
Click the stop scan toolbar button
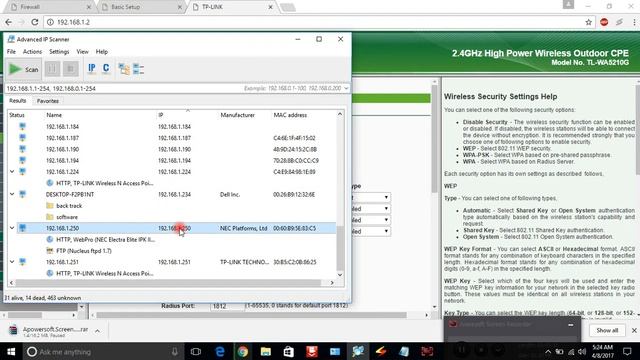(x=70, y=69)
